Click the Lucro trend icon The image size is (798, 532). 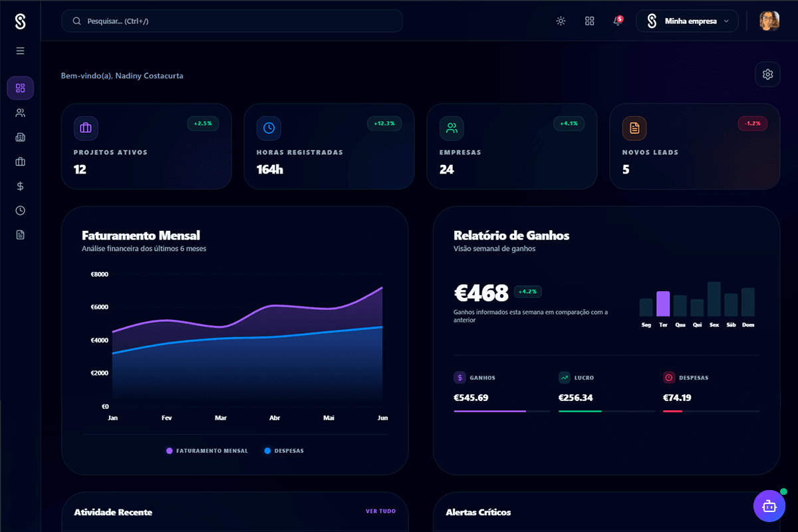point(565,378)
